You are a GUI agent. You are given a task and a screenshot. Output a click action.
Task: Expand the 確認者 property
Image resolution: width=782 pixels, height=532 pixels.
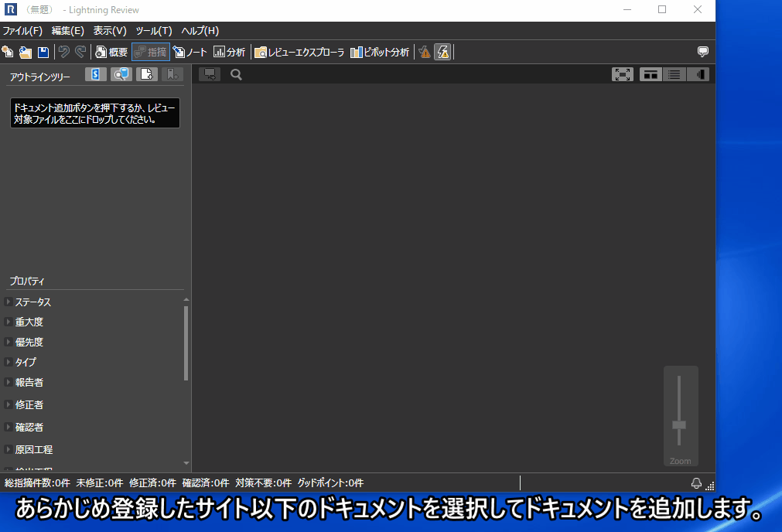pos(8,427)
